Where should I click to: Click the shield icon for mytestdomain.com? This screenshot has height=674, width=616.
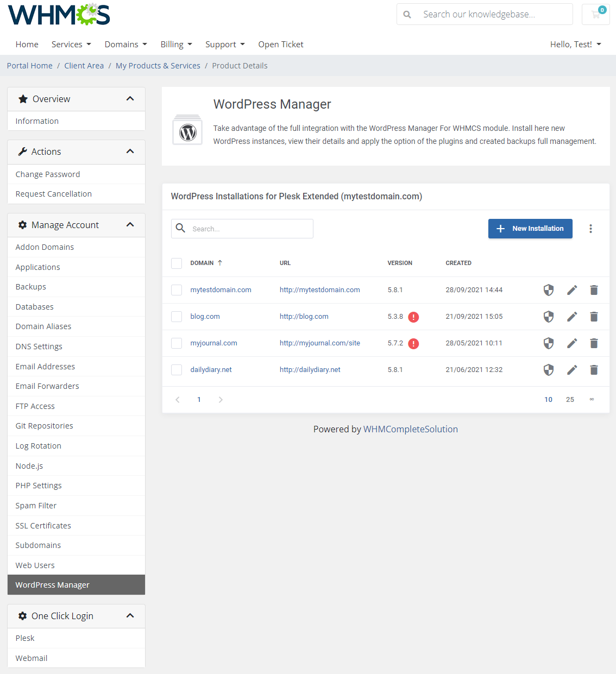pos(549,290)
